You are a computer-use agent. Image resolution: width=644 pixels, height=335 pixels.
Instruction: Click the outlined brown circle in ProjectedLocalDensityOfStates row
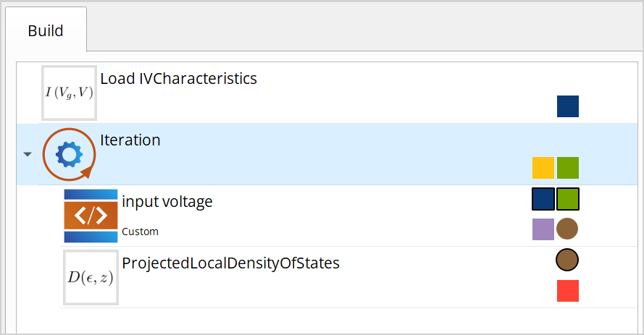[567, 260]
